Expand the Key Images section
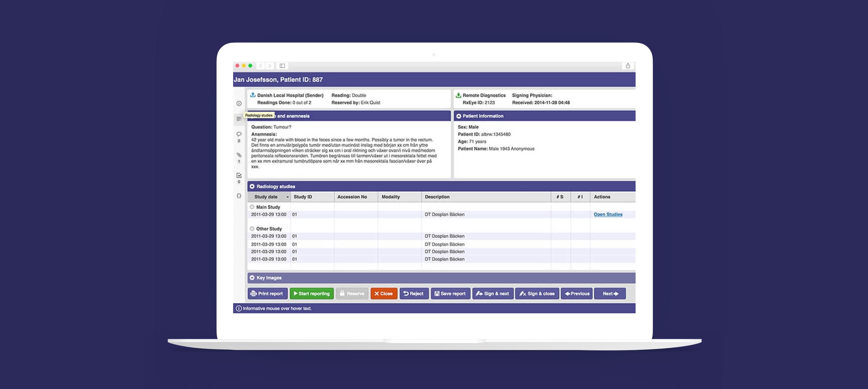 pyautogui.click(x=252, y=278)
